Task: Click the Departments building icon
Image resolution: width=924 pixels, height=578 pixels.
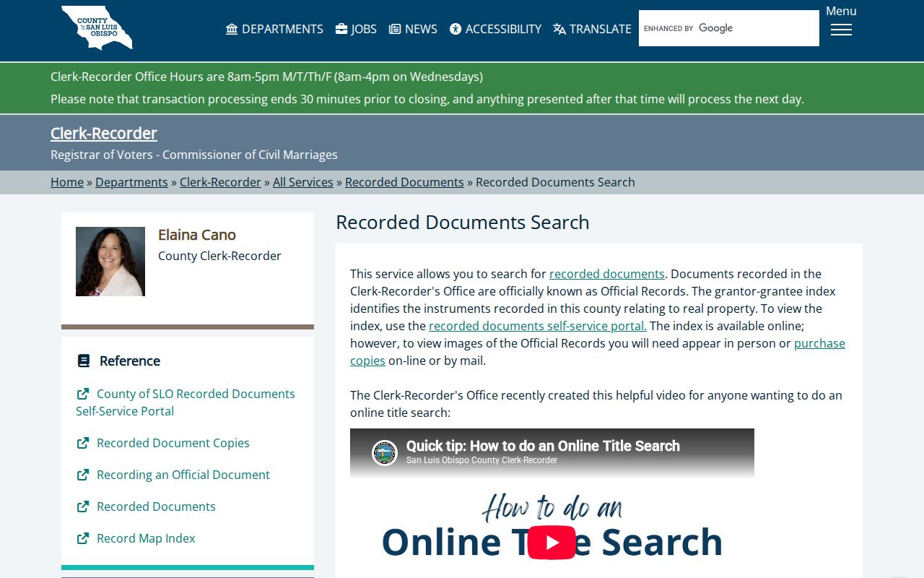Action: 232,29
